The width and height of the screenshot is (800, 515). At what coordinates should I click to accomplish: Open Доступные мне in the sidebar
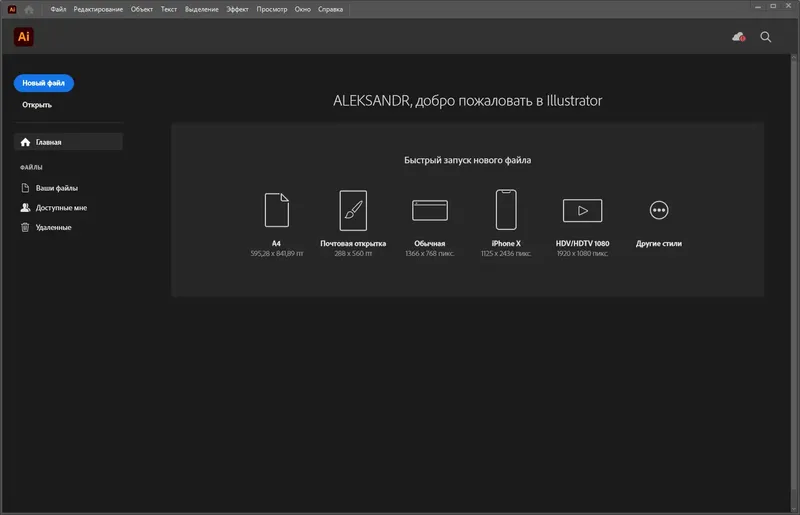(61, 208)
